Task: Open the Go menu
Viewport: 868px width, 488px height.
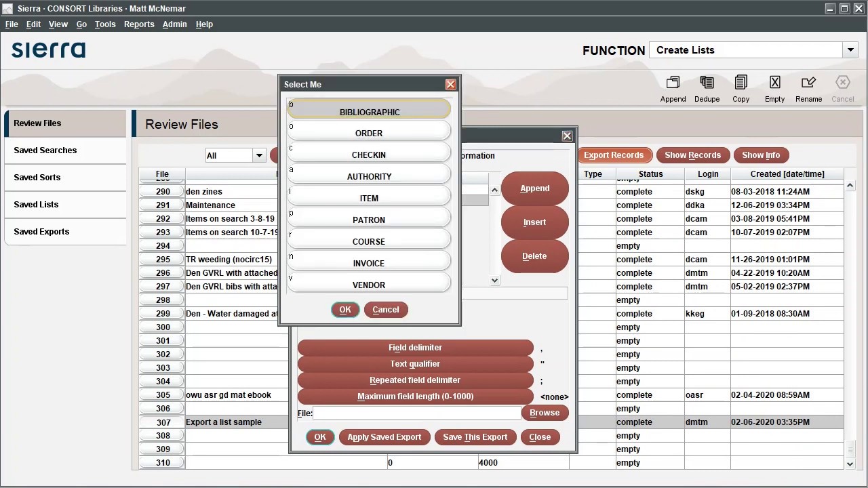Action: (x=81, y=24)
